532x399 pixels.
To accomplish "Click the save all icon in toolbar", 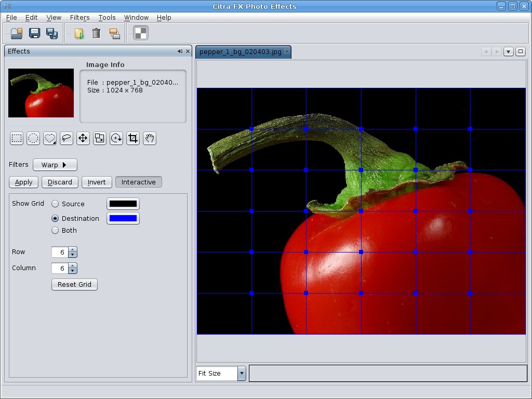I will [52, 33].
